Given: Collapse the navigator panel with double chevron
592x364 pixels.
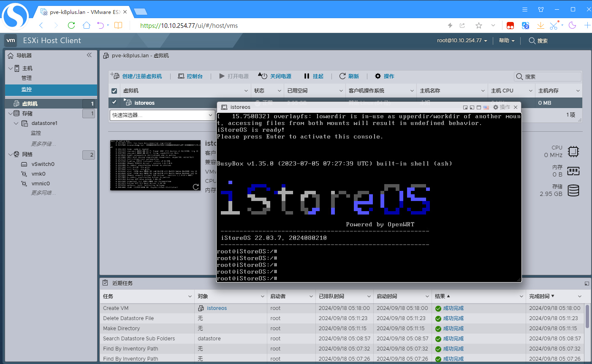Looking at the screenshot, I should [x=89, y=55].
